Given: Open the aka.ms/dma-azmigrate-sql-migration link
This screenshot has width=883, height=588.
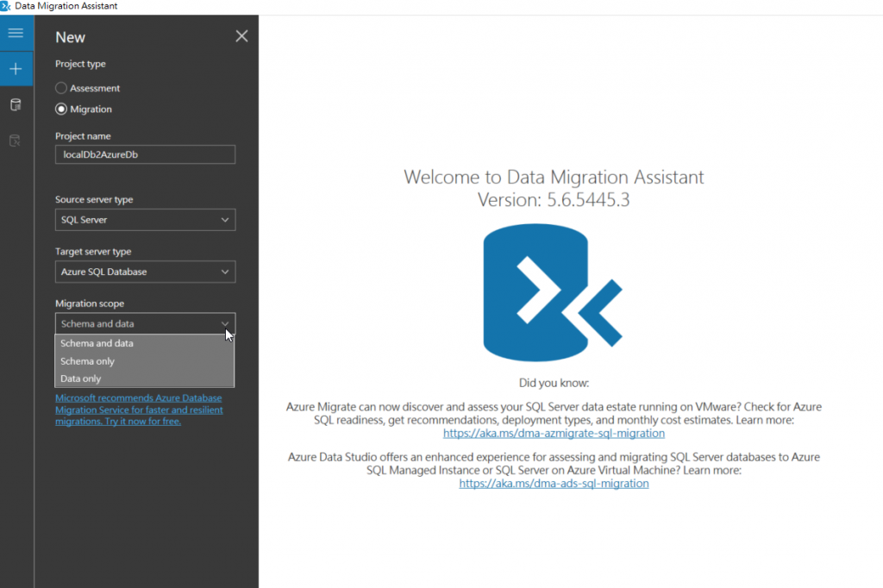Looking at the screenshot, I should click(x=554, y=433).
